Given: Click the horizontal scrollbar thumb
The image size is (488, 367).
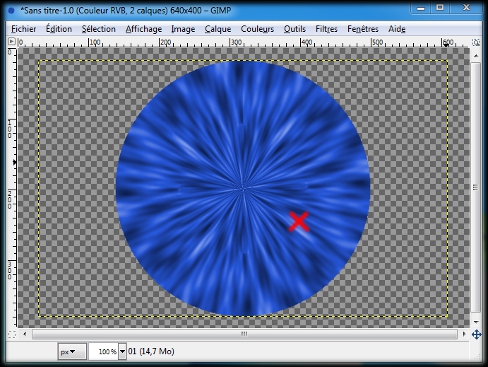Looking at the screenshot, I should 245,334.
